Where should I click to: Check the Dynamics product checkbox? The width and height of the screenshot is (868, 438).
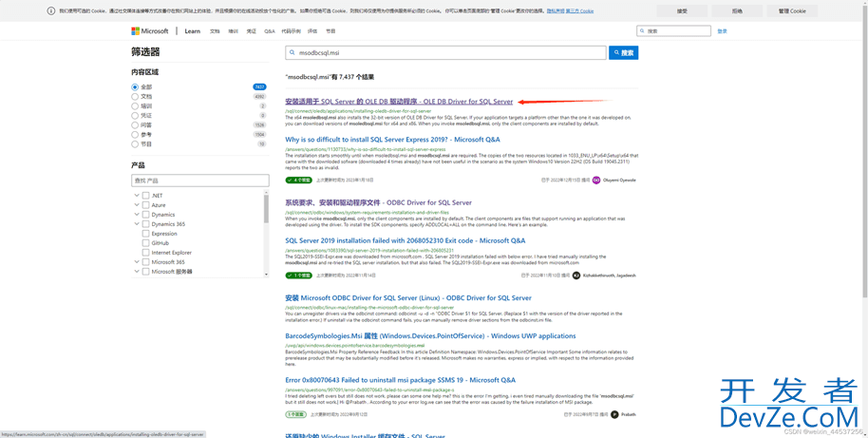click(x=145, y=215)
